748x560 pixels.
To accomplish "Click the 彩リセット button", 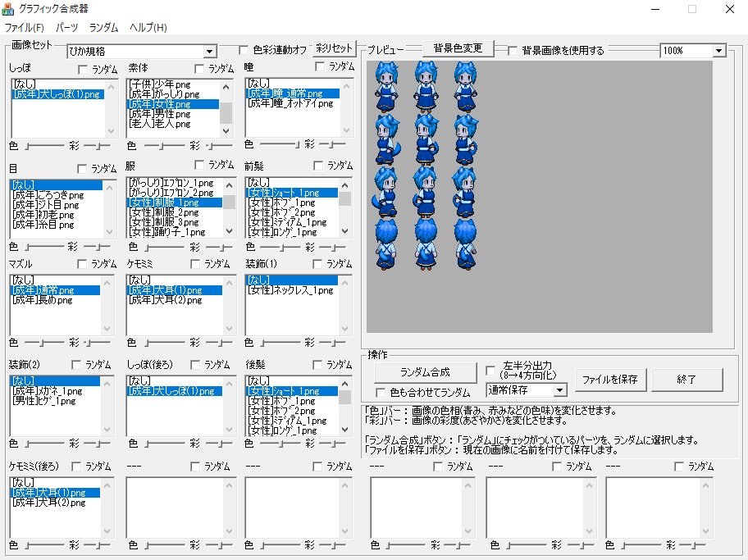I will coord(334,48).
